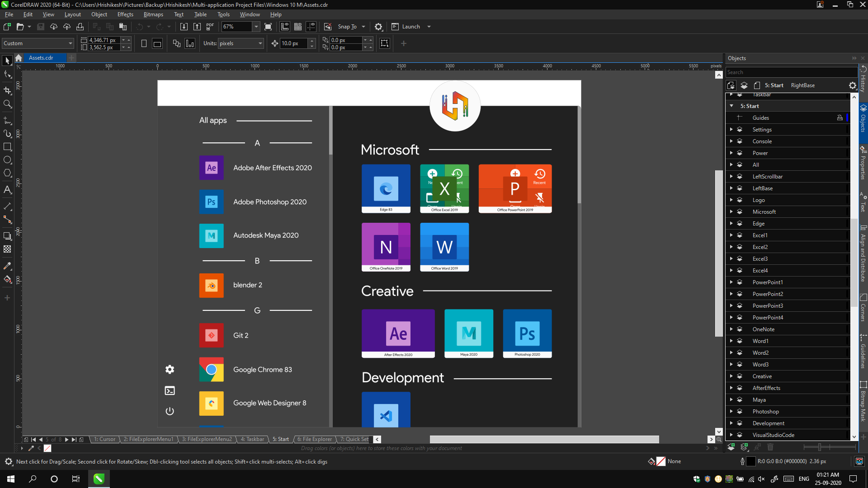Open the Layout menu
This screenshot has height=488, width=868.
click(72, 14)
